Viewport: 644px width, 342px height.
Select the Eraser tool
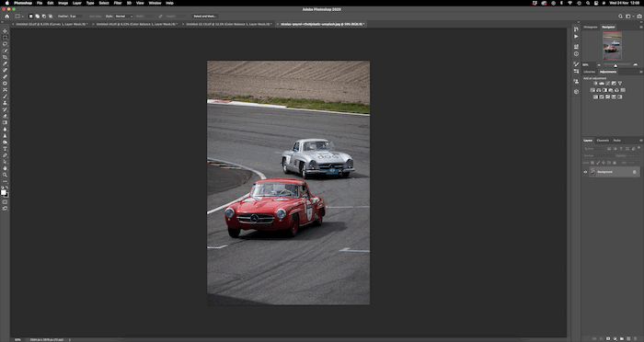coord(5,116)
